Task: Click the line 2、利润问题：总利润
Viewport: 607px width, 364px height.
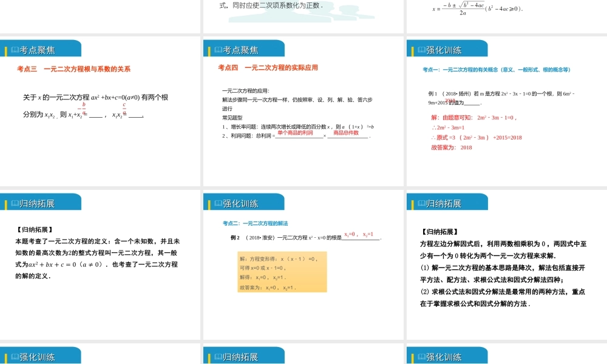Action: 296,136
